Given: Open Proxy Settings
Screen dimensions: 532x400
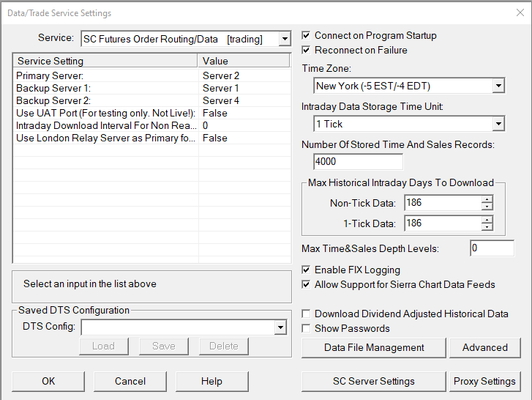Looking at the screenshot, I should point(485,382).
